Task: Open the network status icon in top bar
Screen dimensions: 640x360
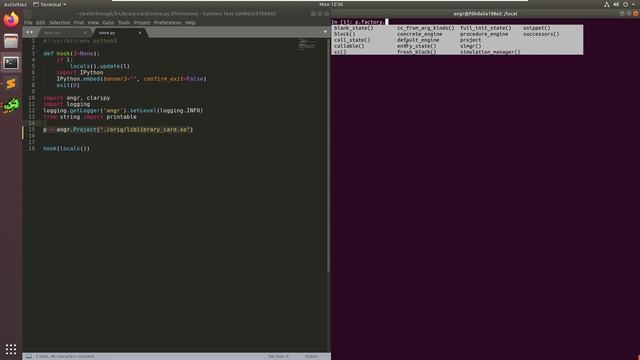Action: (x=607, y=4)
